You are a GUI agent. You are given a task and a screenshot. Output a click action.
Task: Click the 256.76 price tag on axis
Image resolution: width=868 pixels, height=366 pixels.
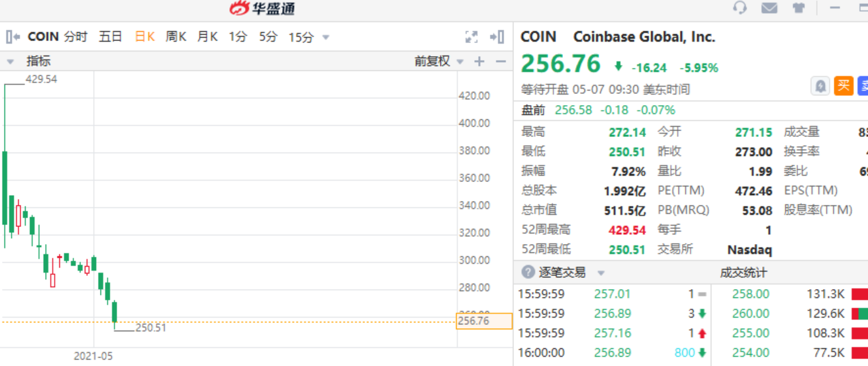[x=484, y=321]
